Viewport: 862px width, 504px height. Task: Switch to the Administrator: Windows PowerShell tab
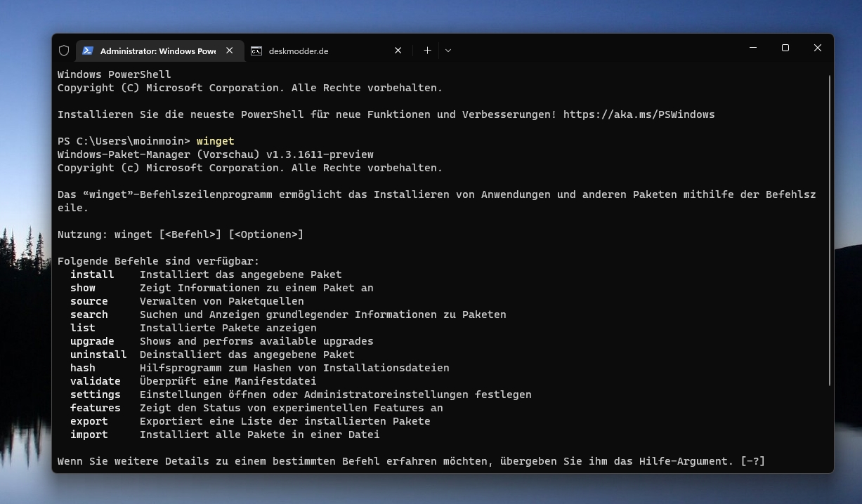coord(159,51)
